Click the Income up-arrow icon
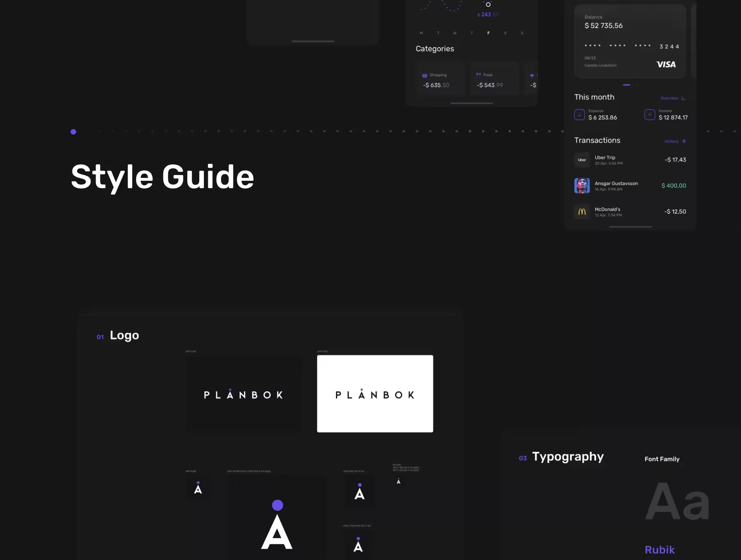This screenshot has width=741, height=560. [x=649, y=115]
